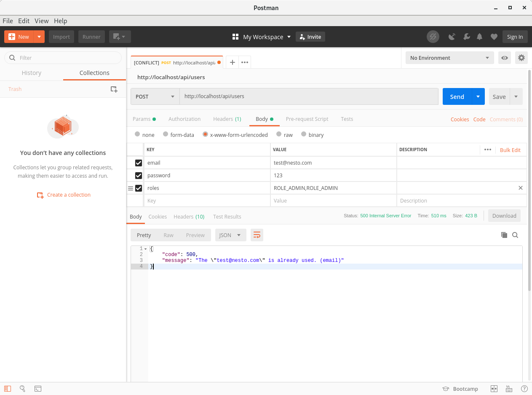Select the raw body type

(x=279, y=134)
